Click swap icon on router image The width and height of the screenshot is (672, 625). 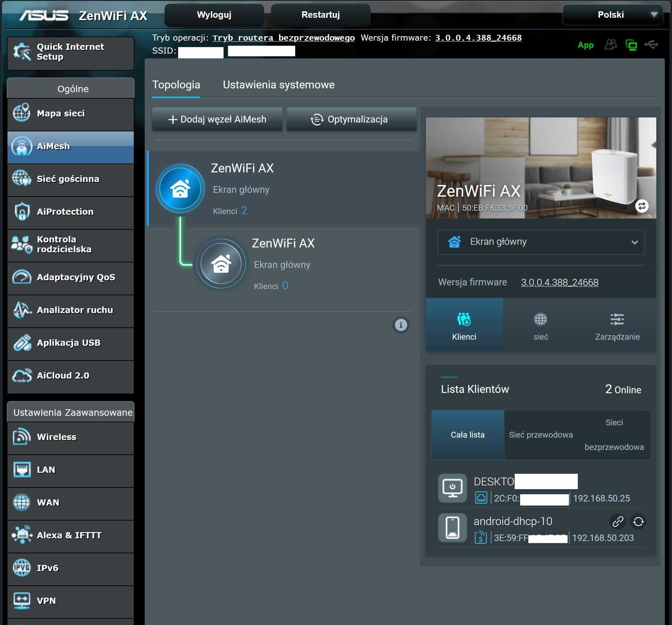tap(642, 206)
